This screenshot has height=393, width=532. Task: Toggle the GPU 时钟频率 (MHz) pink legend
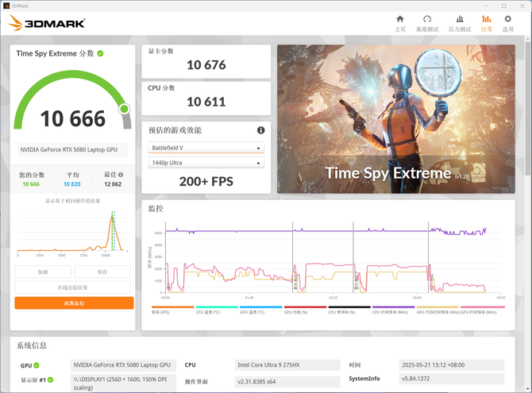(x=482, y=310)
